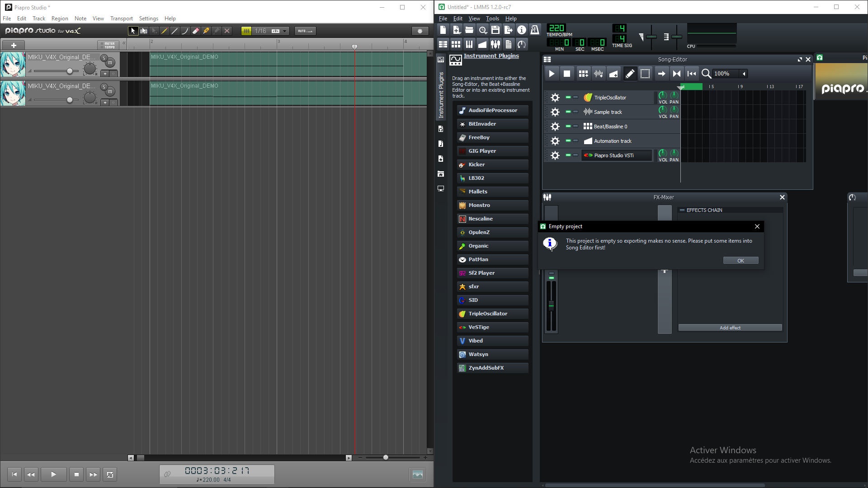Select the Eraser tool in Piapro Studio
Viewport: 868px width, 488px height.
pyautogui.click(x=196, y=31)
